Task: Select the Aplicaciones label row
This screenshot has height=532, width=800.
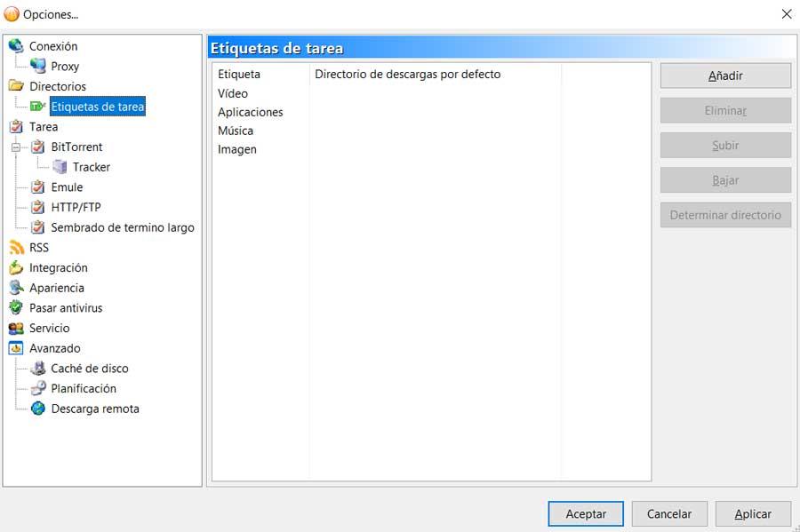Action: point(250,112)
